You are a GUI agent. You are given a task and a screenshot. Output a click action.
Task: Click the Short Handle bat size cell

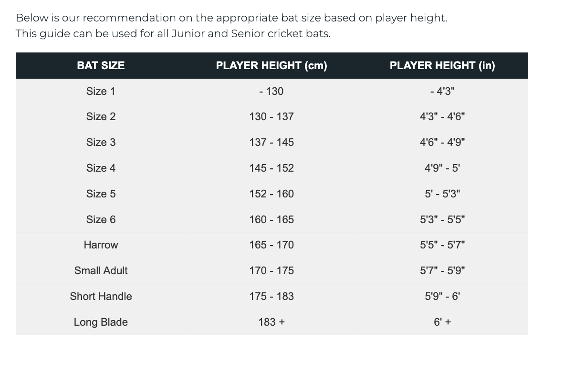point(101,296)
